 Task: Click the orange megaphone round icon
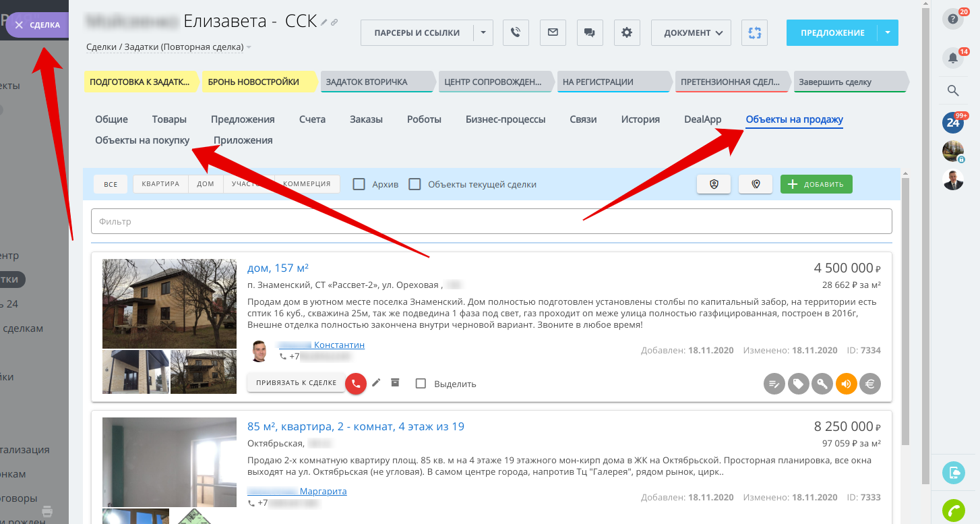point(847,384)
